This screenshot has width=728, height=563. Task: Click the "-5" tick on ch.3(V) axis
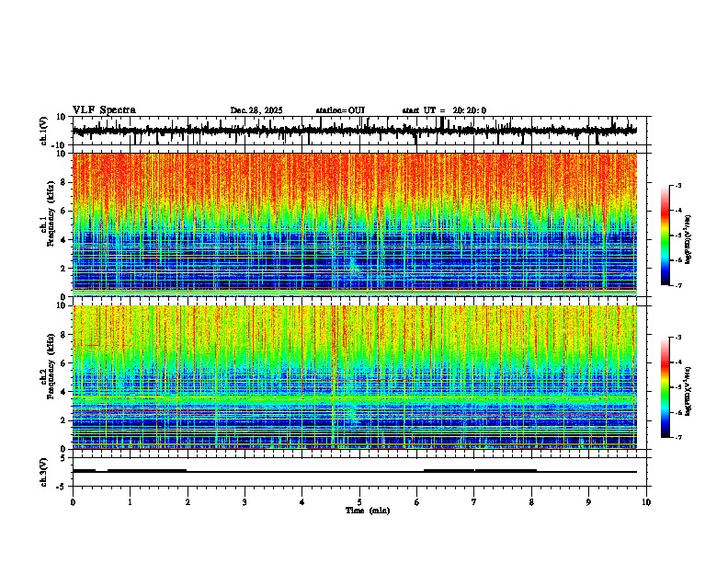[63, 487]
